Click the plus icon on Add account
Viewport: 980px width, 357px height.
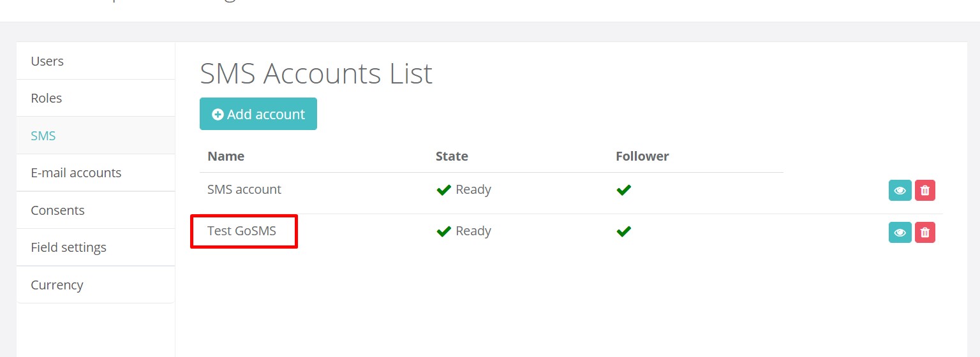coord(218,115)
